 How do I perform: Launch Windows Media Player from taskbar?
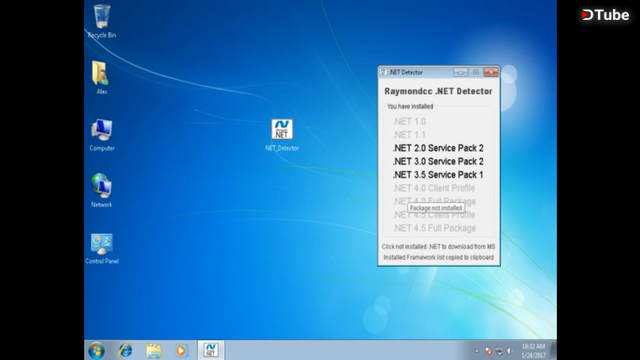(x=181, y=351)
